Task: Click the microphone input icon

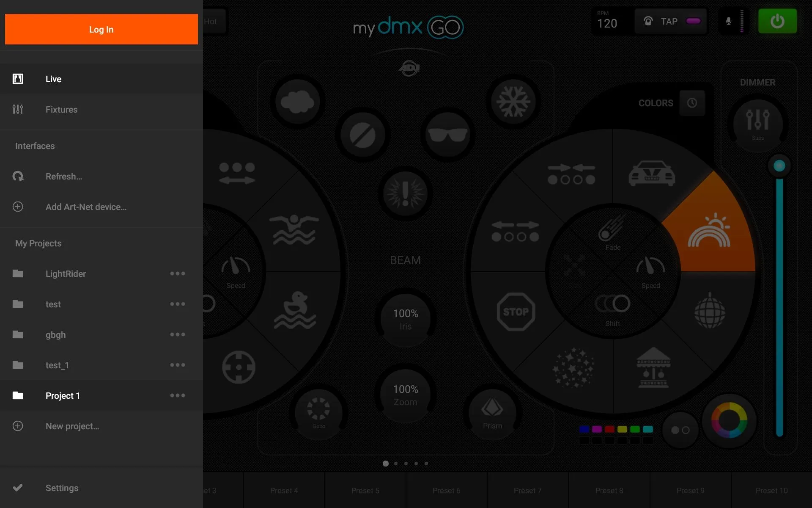Action: coord(729,21)
